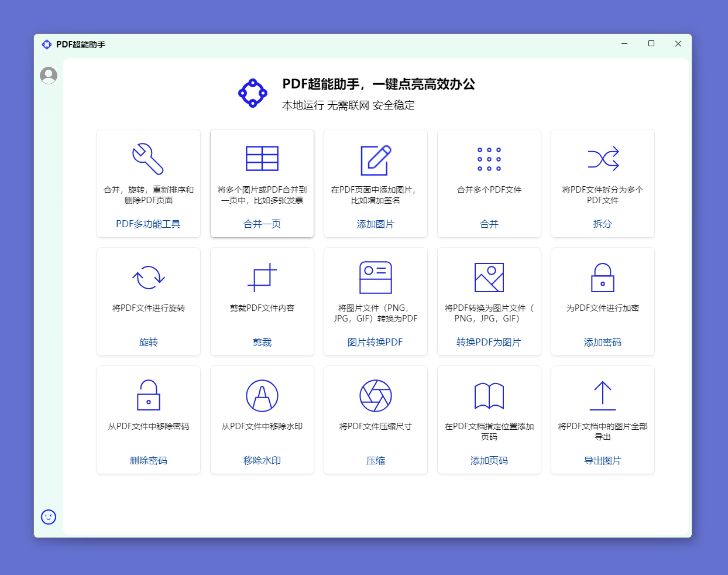Screen dimensions: 728x575
Task: Click description 将多个图片或PDF合并到一页中
Action: pyautogui.click(x=262, y=195)
